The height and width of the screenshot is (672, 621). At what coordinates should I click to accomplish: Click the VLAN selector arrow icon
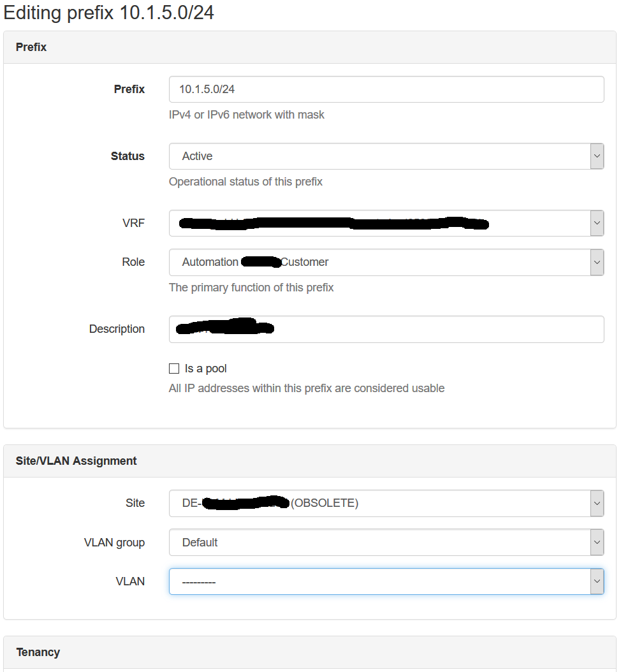[597, 581]
